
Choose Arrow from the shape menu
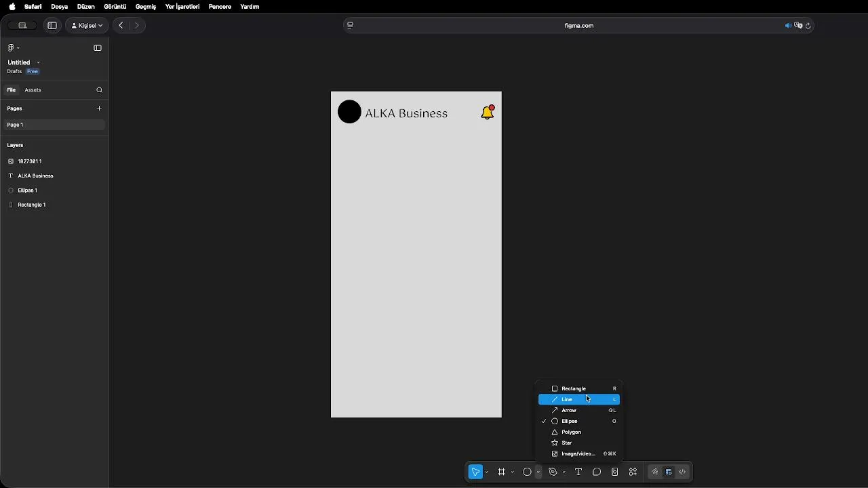point(579,410)
